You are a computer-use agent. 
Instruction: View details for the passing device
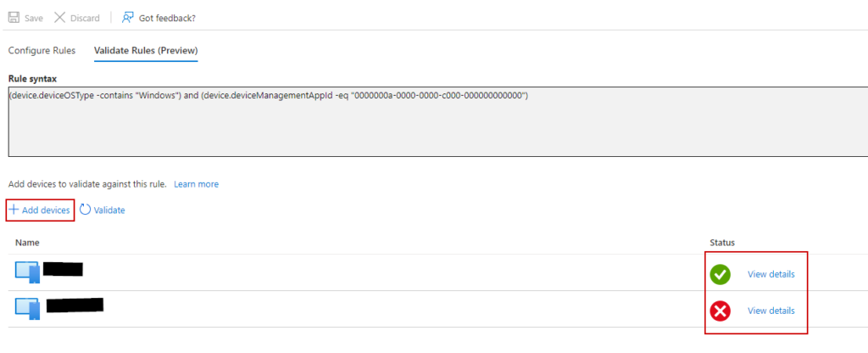click(771, 274)
